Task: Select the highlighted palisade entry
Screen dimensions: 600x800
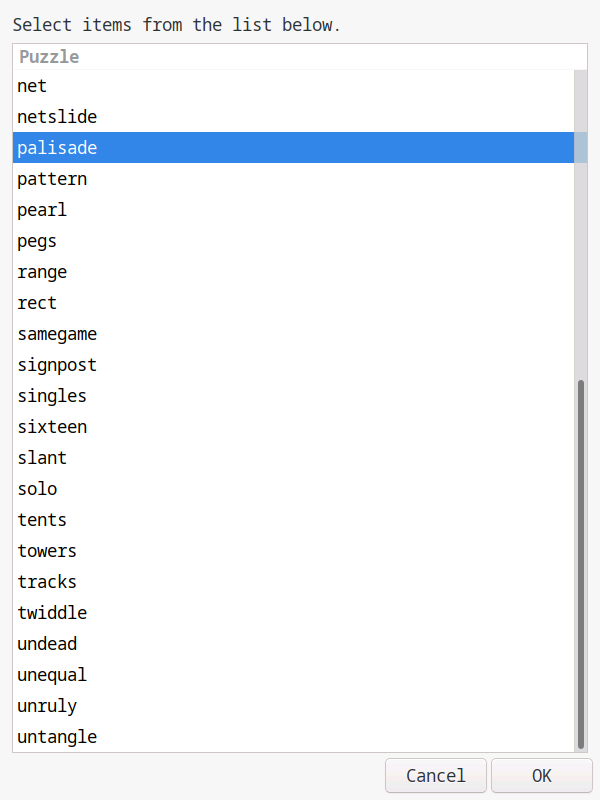Action: click(57, 148)
